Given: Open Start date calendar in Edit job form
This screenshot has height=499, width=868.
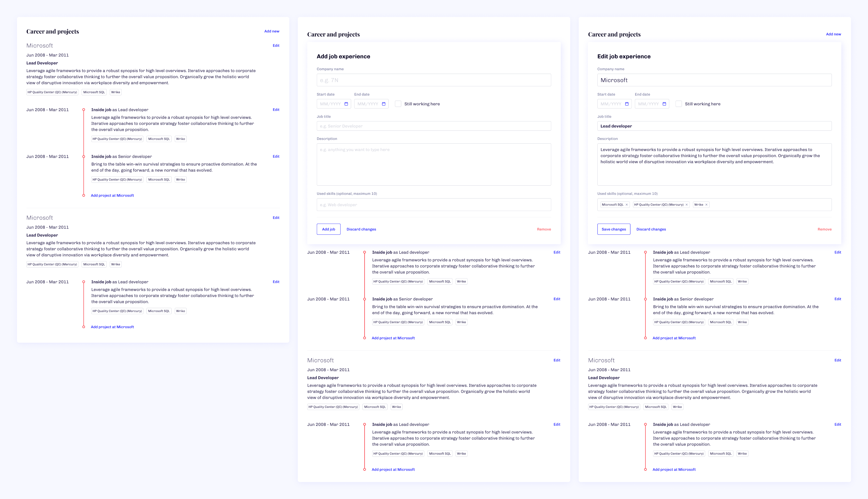Looking at the screenshot, I should point(627,104).
